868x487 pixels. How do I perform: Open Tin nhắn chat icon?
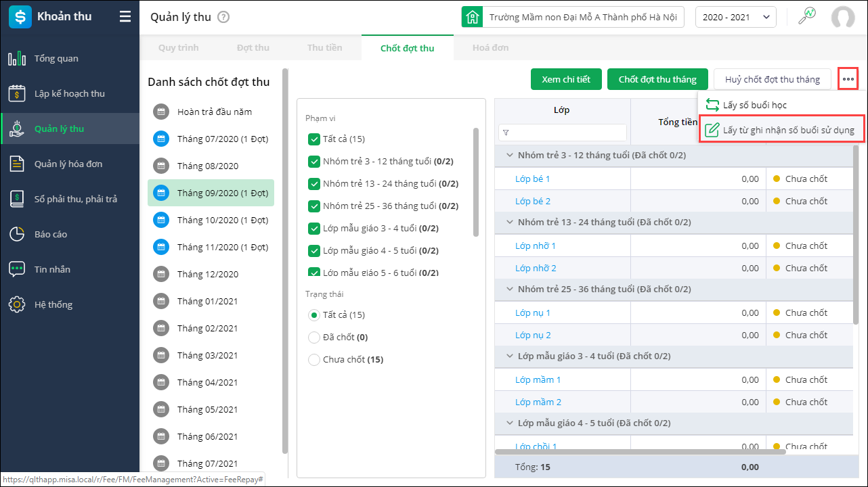(17, 270)
